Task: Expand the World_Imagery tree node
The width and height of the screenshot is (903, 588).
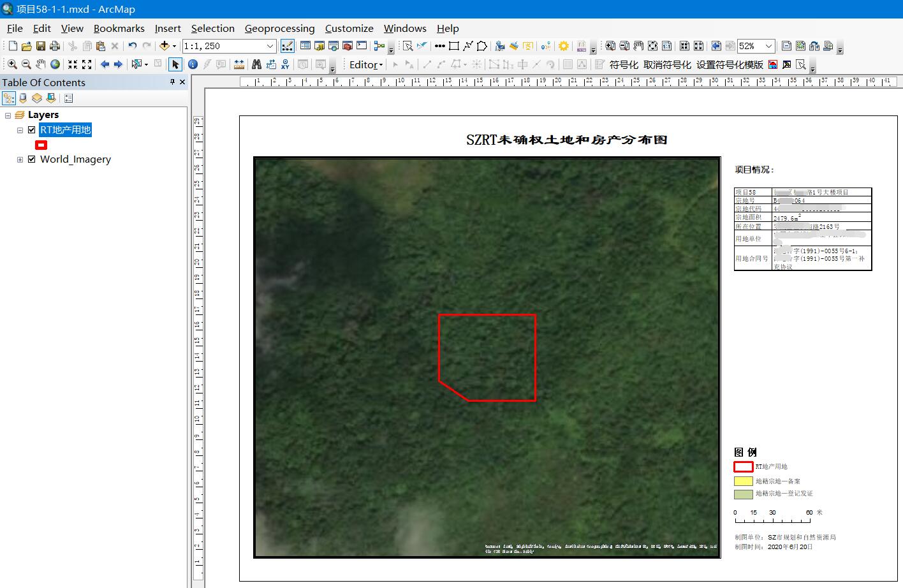Action: pos(20,159)
